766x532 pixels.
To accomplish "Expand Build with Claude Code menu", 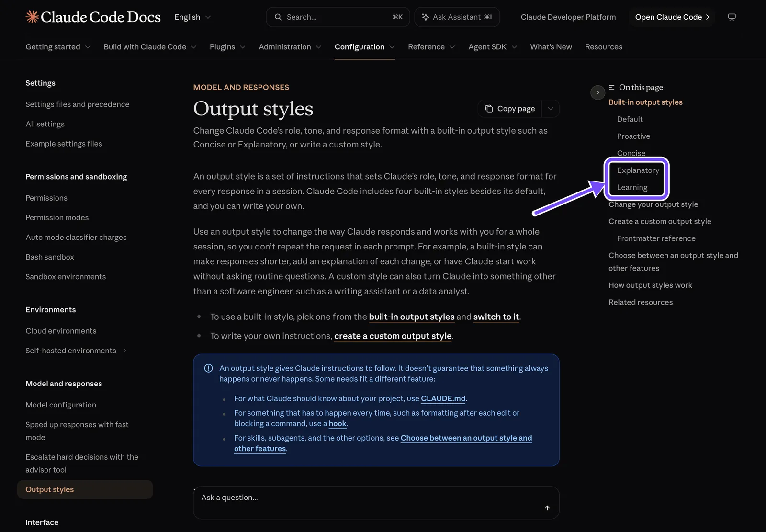I will pyautogui.click(x=150, y=47).
